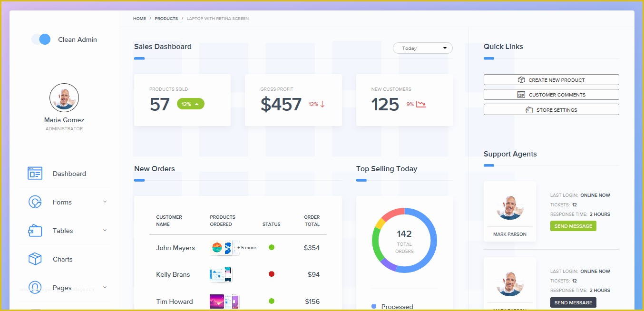The width and height of the screenshot is (644, 311).
Task: Click the red declining chart icon
Action: pos(421,104)
